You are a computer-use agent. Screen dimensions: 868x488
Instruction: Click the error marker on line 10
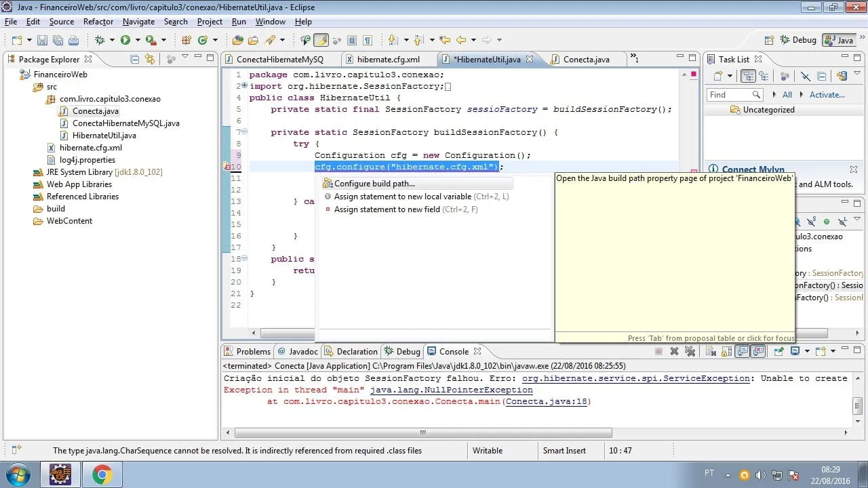coord(226,167)
